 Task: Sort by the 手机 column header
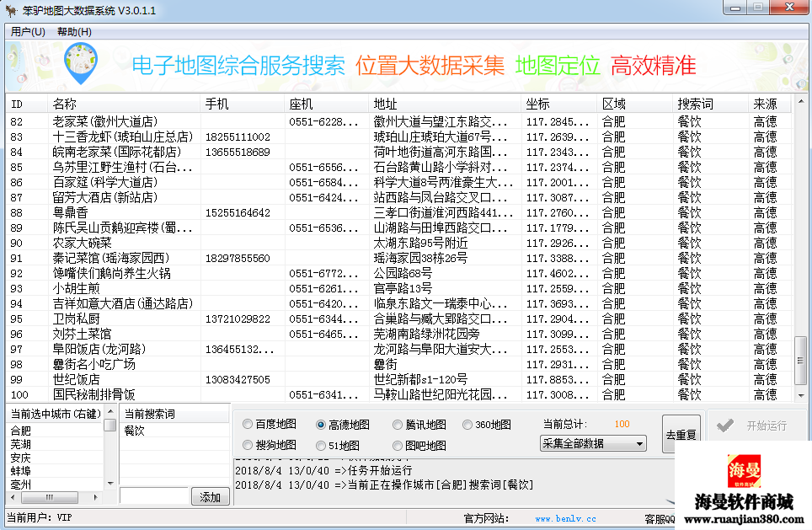[x=242, y=104]
